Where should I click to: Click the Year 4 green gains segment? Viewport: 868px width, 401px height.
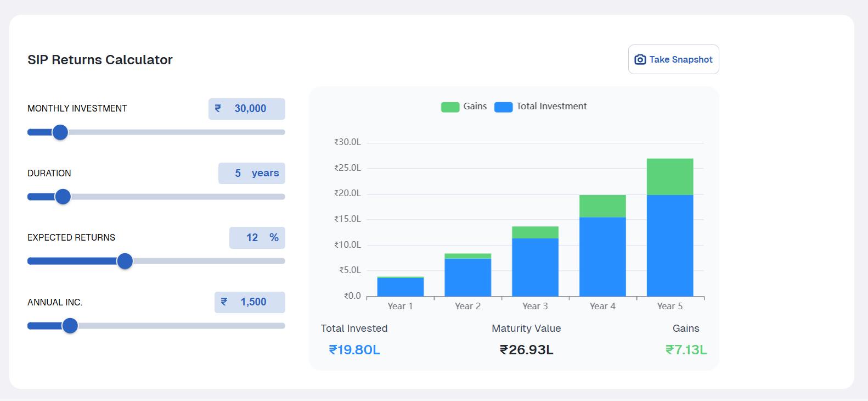(602, 206)
